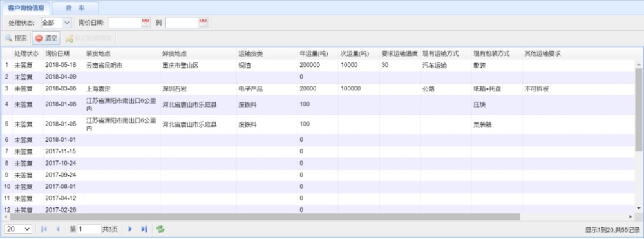
Task: Click the scroll right arrow of horizontal scrollbar
Action: coord(631,216)
